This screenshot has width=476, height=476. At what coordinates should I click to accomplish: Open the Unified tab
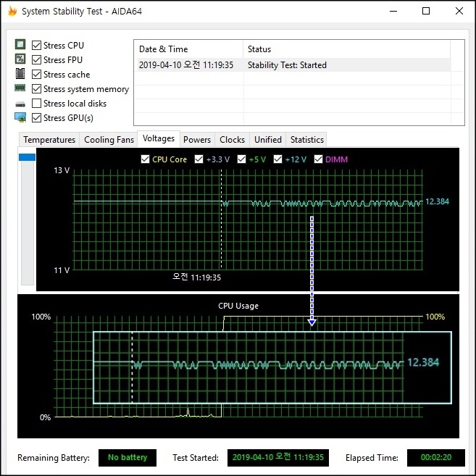[x=268, y=140]
